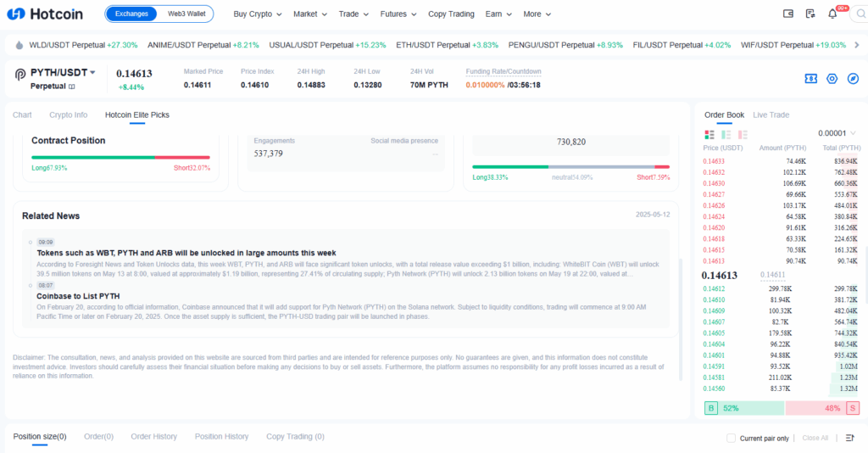Switch to Exchanges mode
The width and height of the screenshot is (868, 453).
point(131,14)
